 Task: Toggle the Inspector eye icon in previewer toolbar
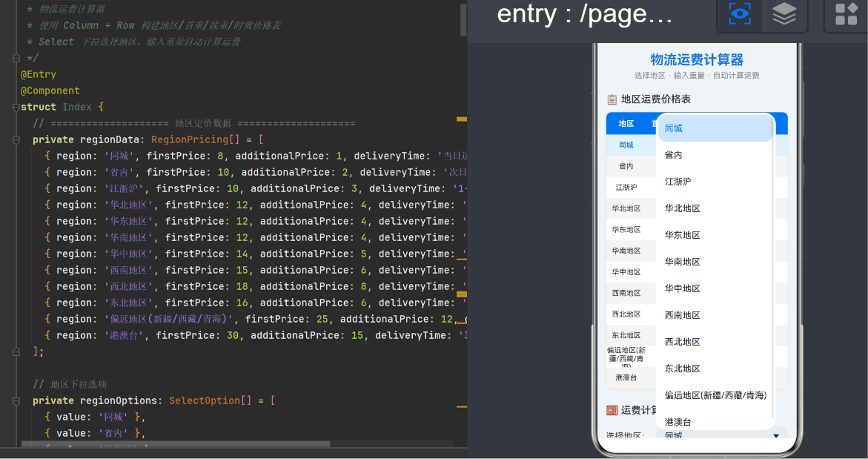click(740, 13)
